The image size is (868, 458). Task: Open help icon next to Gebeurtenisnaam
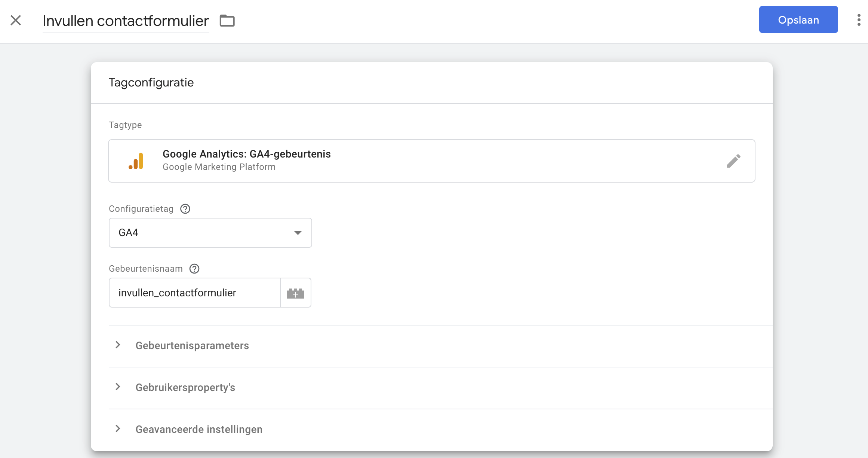(194, 269)
